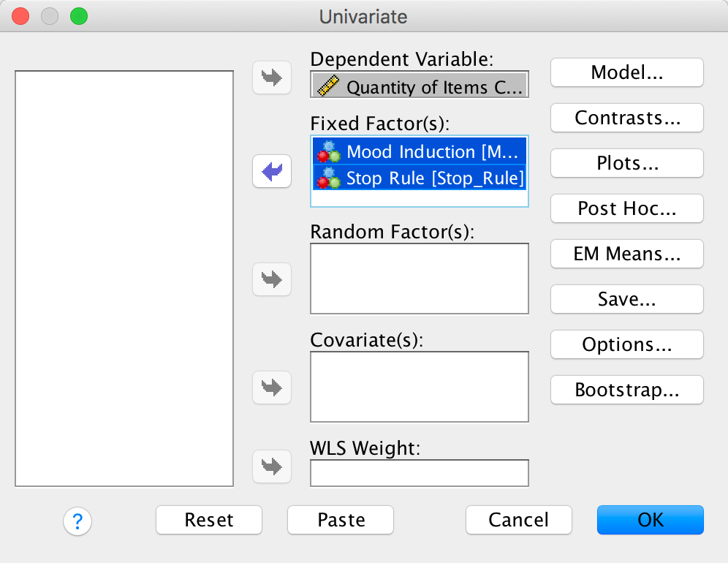This screenshot has height=563, width=728.
Task: Click inside the WLS Weight field
Action: coord(419,473)
